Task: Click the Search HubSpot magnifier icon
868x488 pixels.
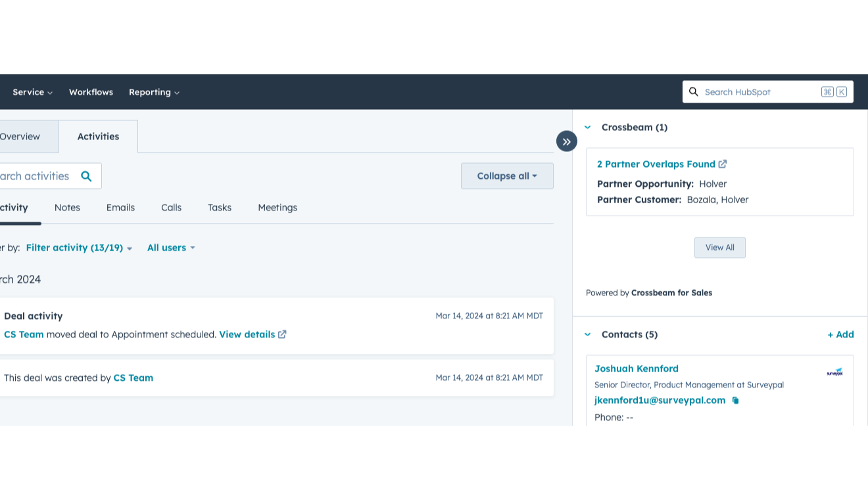Action: click(x=694, y=92)
